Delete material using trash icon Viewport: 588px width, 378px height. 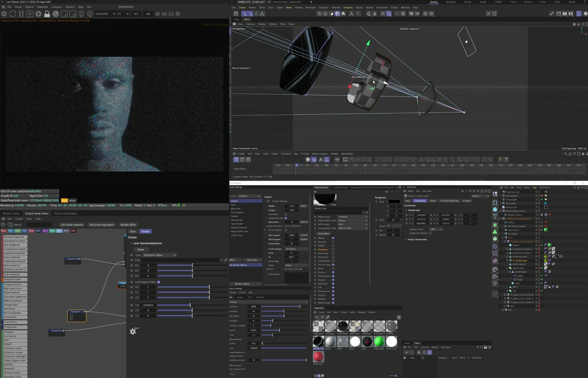click(399, 317)
